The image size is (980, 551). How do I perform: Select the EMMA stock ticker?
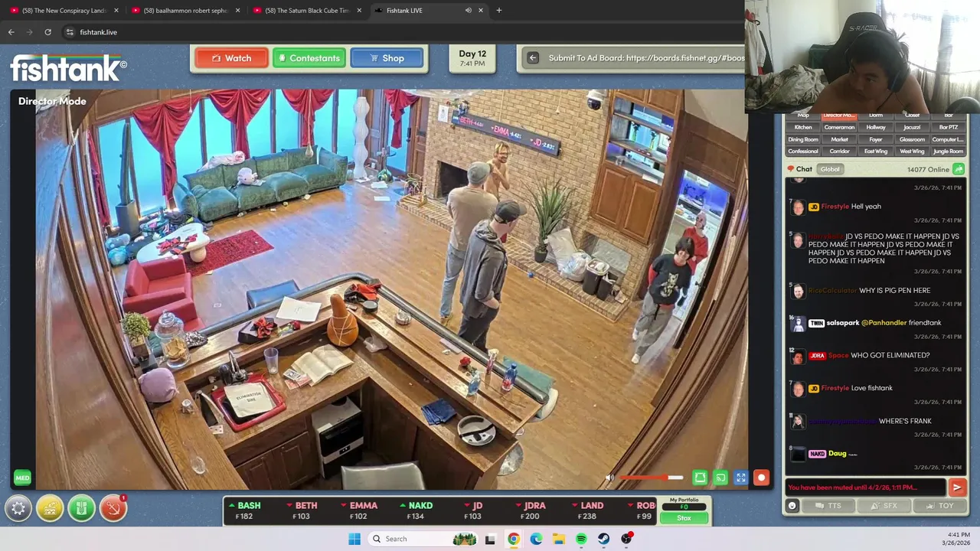(x=359, y=510)
